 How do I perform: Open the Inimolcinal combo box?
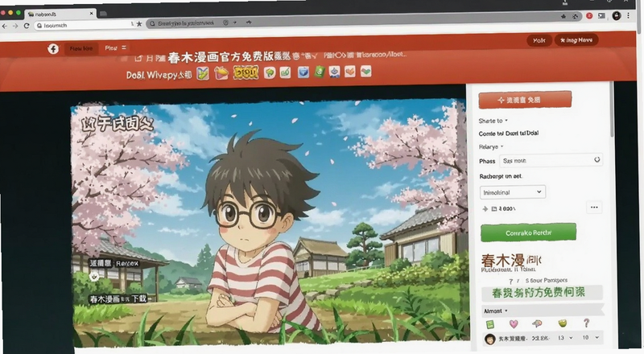click(x=513, y=192)
